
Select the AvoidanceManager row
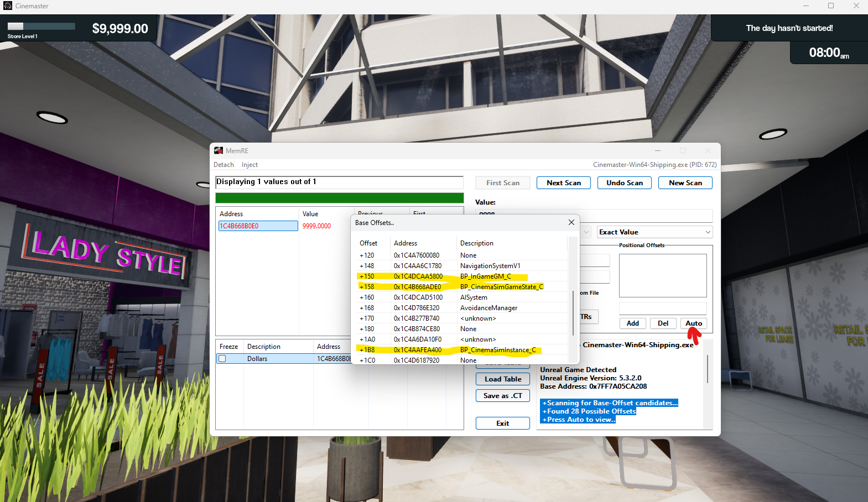pyautogui.click(x=462, y=308)
